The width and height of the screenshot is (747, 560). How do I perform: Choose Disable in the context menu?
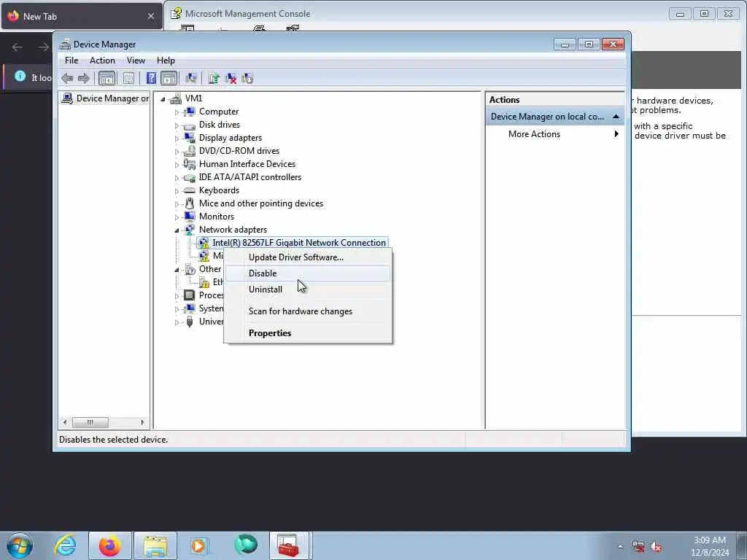pos(308,273)
